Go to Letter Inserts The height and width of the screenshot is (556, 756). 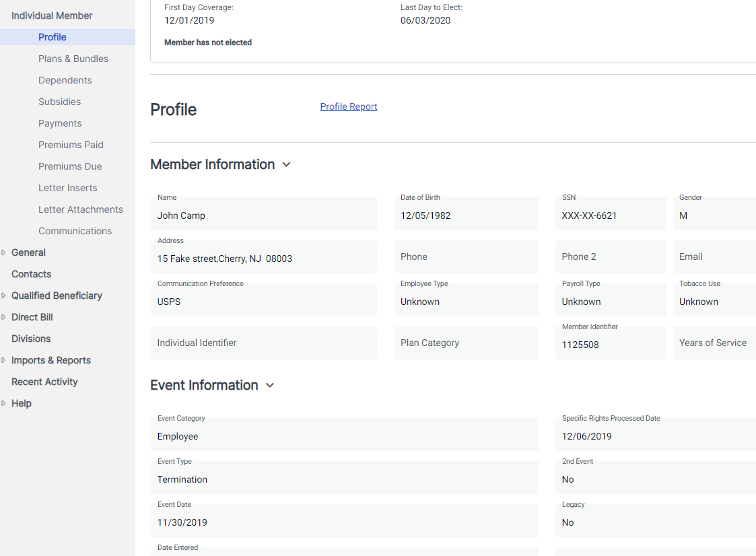pos(68,188)
